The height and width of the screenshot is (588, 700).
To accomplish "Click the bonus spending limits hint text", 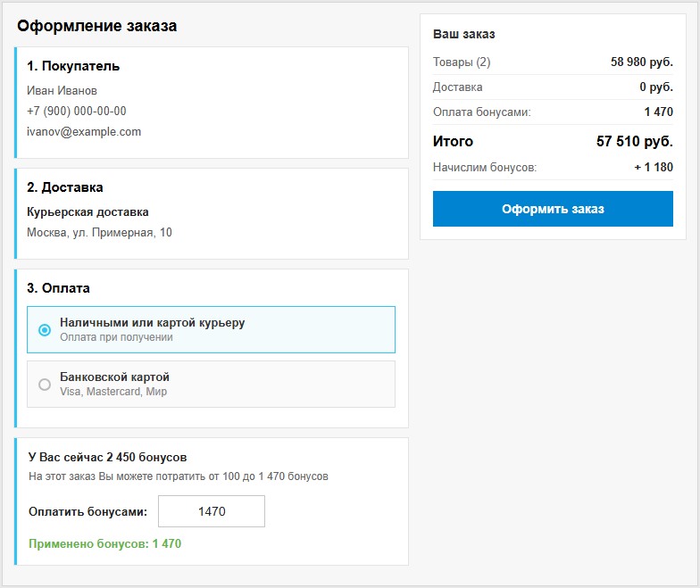I will (179, 476).
